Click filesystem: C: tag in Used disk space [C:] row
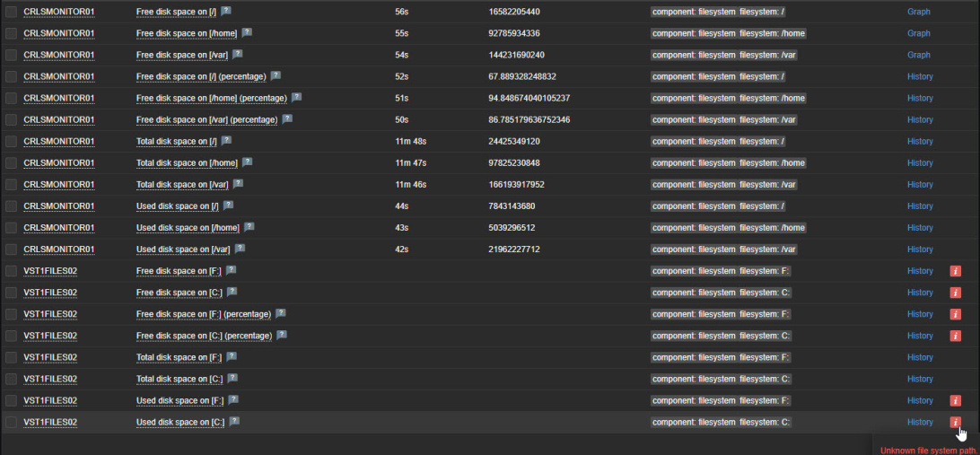The height and width of the screenshot is (455, 980). coord(765,422)
